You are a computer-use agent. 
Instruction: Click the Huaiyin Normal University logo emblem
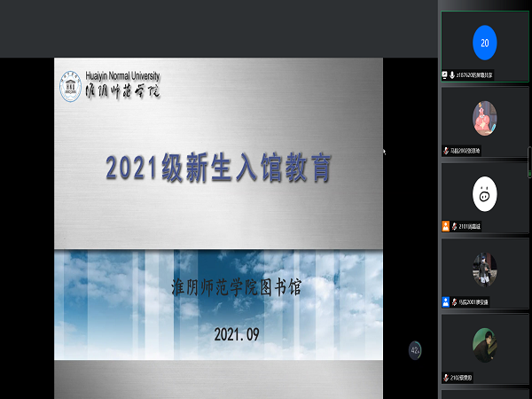tap(69, 85)
